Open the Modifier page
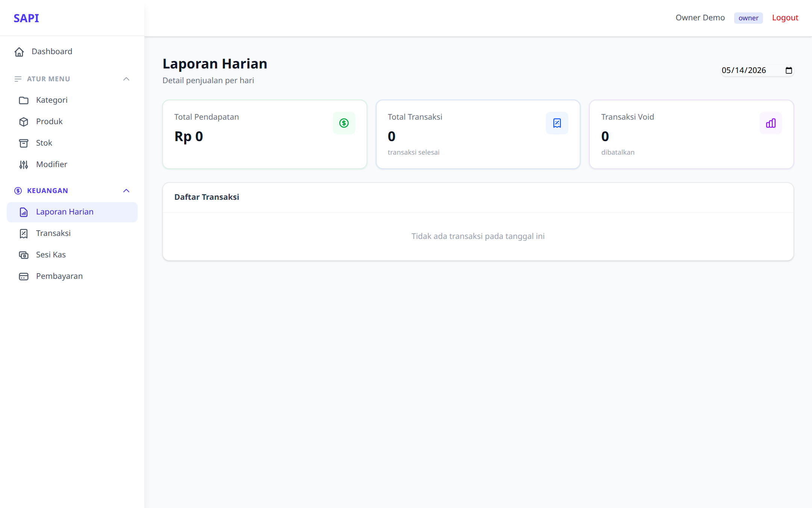The width and height of the screenshot is (812, 508). point(72,164)
